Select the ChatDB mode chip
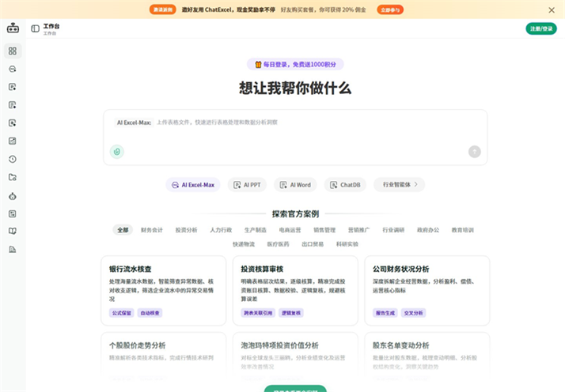Image resolution: width=565 pixels, height=392 pixels. (x=345, y=185)
